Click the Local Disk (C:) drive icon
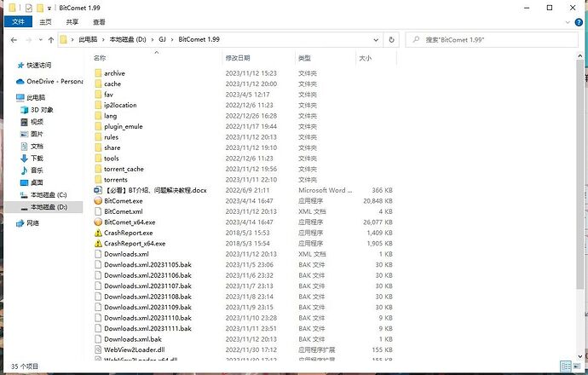Screen dimensions: 588x375 click(25, 195)
